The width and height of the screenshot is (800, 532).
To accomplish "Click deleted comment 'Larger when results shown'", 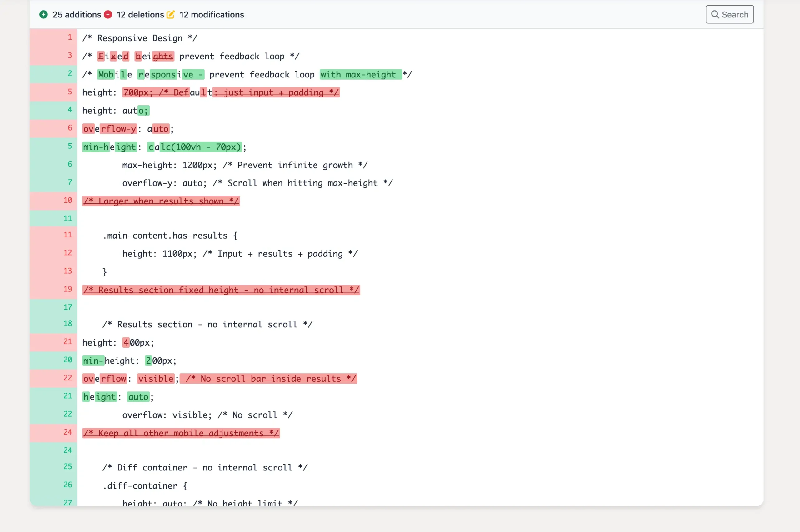I will click(161, 201).
